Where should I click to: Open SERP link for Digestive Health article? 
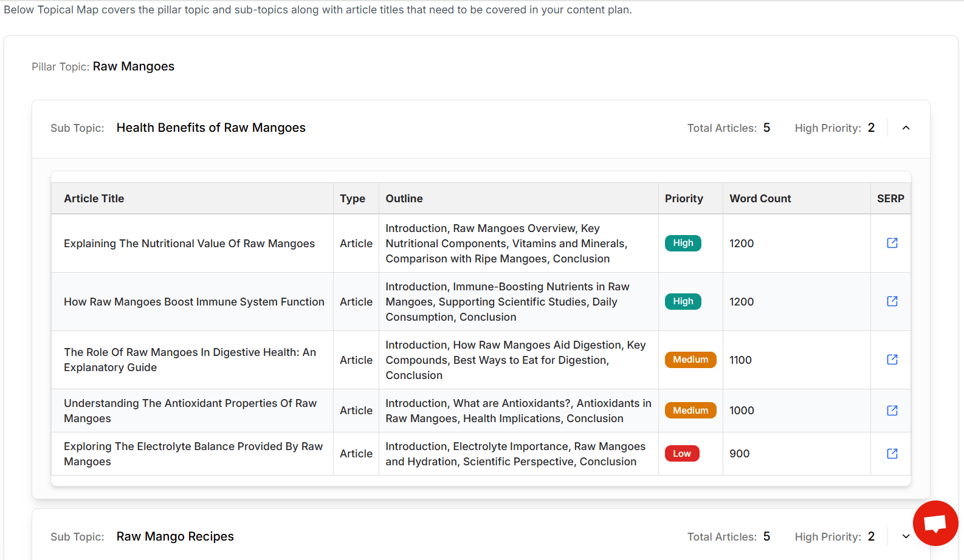tap(892, 360)
